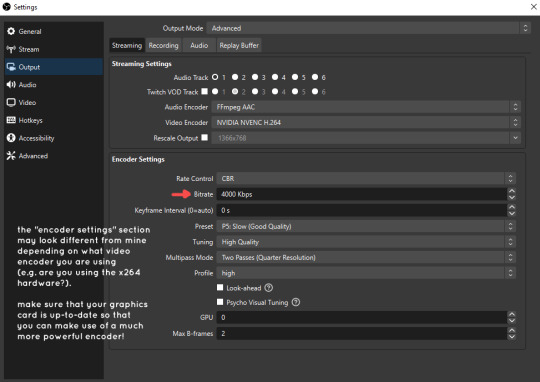
Task: Click the GPU value field
Action: point(362,317)
